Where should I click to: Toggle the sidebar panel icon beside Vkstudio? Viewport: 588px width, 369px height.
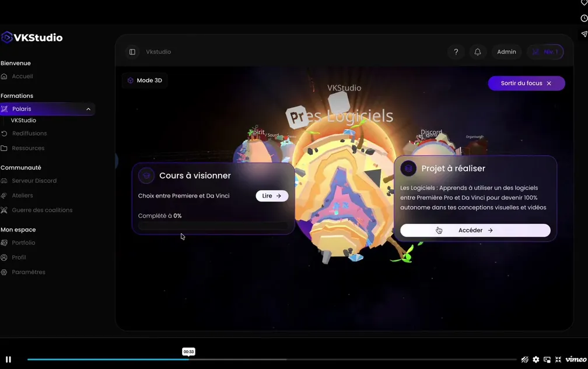tap(132, 52)
